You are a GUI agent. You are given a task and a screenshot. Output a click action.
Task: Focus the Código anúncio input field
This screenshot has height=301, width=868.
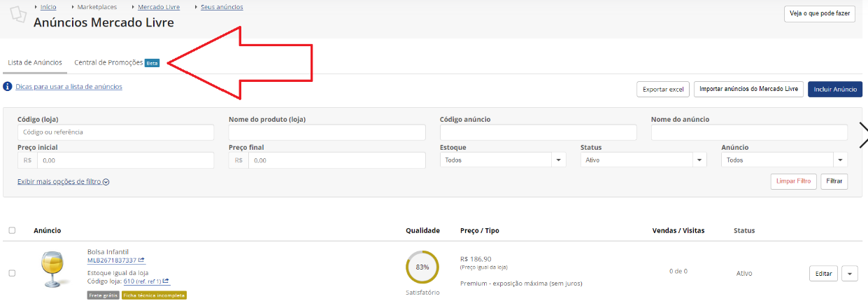[x=538, y=132]
